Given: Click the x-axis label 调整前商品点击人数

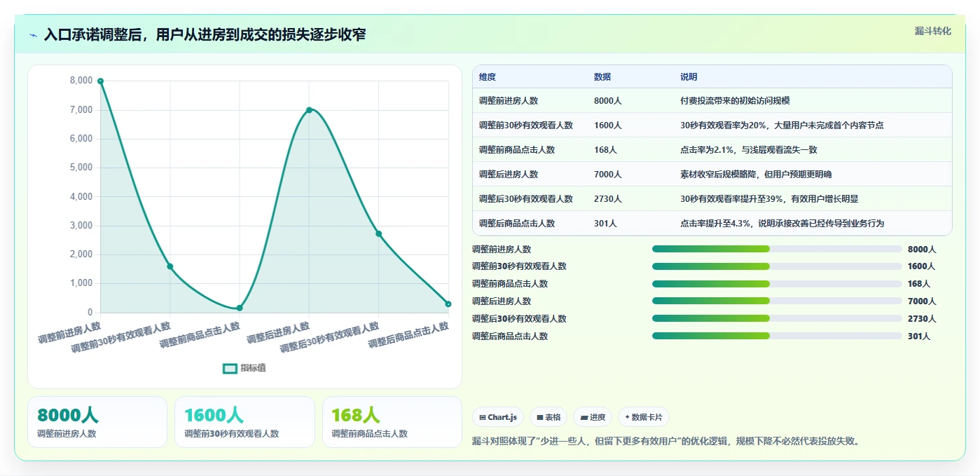Looking at the screenshot, I should (x=200, y=336).
